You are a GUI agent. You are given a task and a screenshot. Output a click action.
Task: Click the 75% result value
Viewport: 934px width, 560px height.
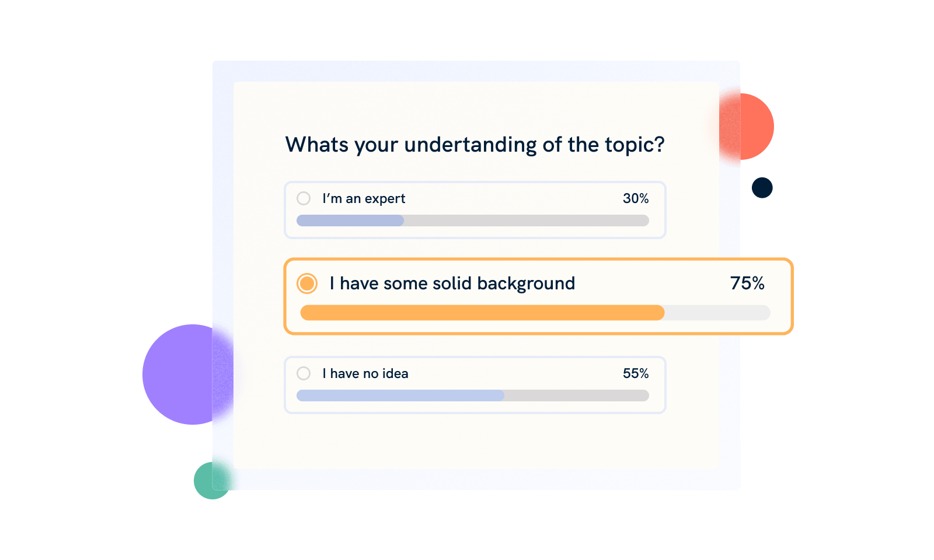click(x=747, y=283)
